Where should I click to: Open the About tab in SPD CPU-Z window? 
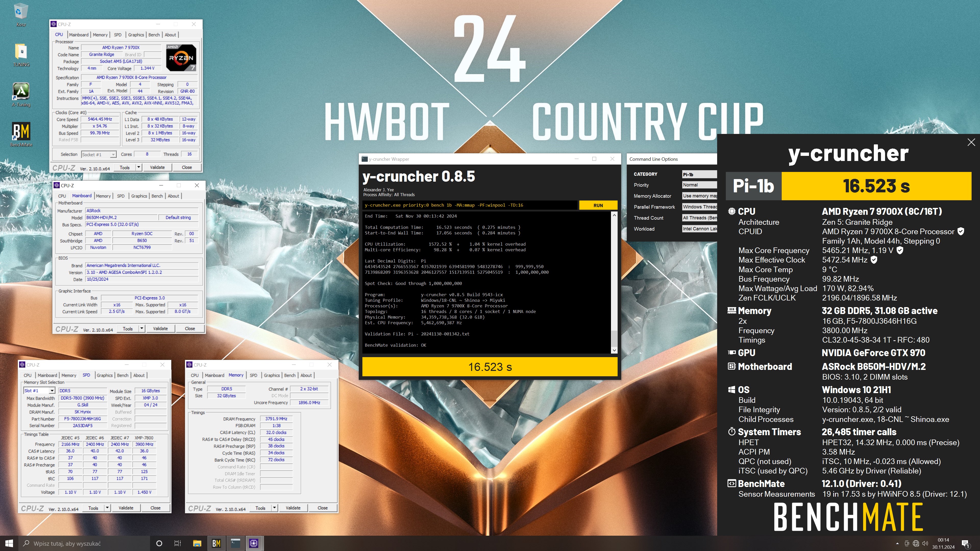[139, 375]
